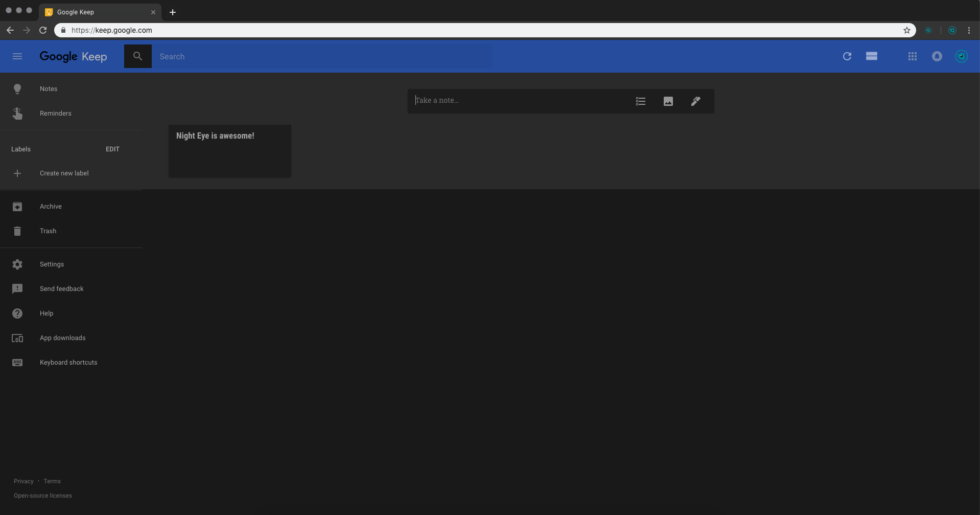This screenshot has width=980, height=515.
Task: Create a new note with drawing
Action: 696,101
